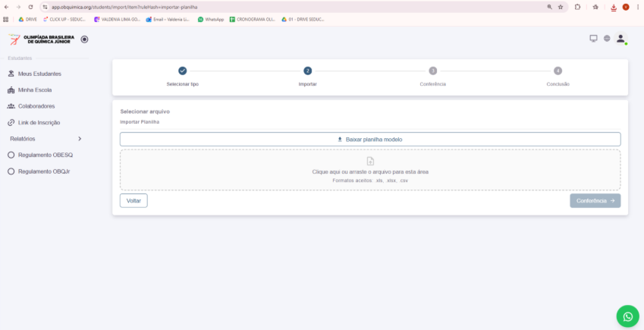This screenshot has width=644, height=330.
Task: Click the Baixar planilha modelo button
Action: [369, 140]
